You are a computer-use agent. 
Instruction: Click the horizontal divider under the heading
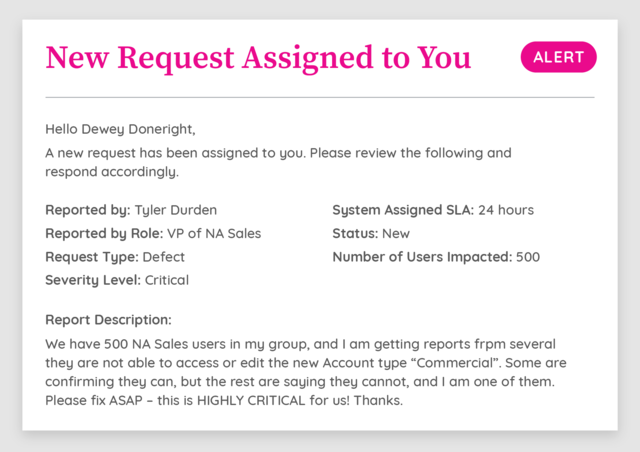point(320,98)
